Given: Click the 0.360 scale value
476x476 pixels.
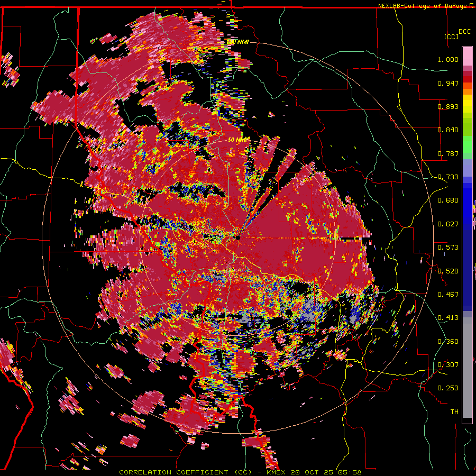Looking at the screenshot, I should pyautogui.click(x=448, y=342).
